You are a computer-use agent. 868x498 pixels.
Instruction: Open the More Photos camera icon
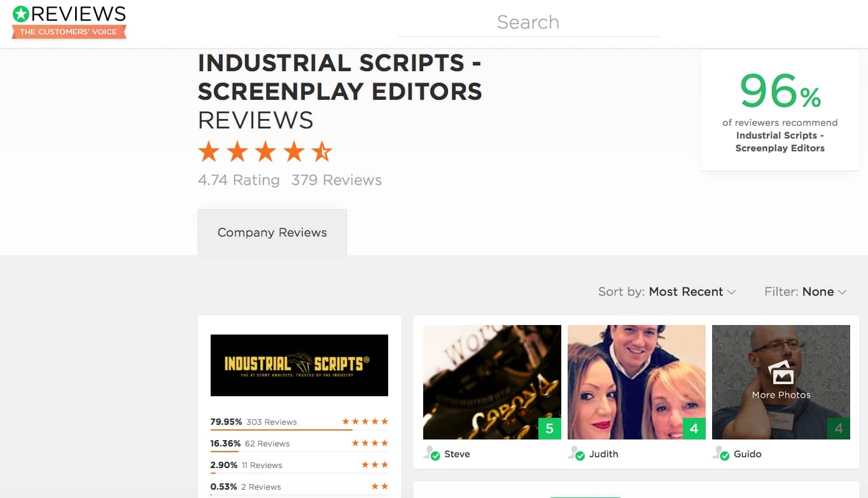(x=781, y=377)
